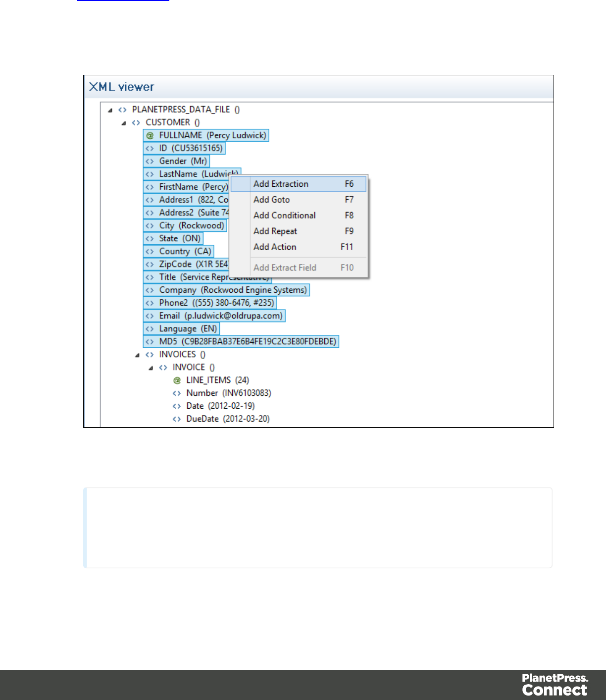Collapse the PLANETPRESS_DATA_FILE node
Viewport: 606px width, 700px height.
pos(110,110)
